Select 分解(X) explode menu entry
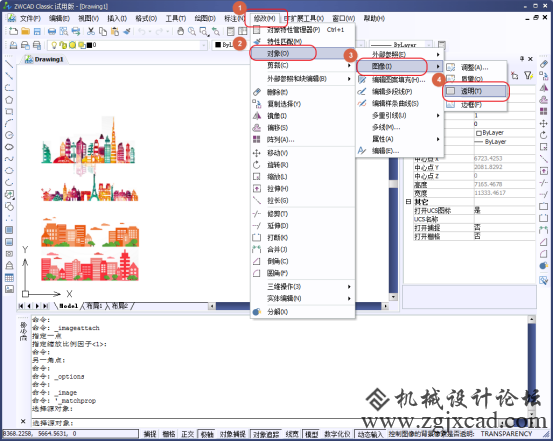 (301, 312)
